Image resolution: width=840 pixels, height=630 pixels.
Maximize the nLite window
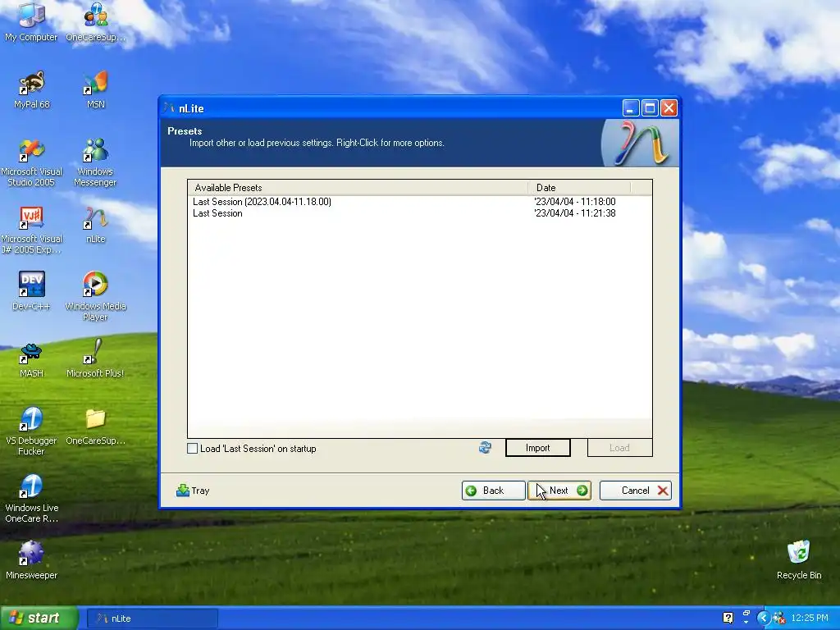[x=650, y=108]
